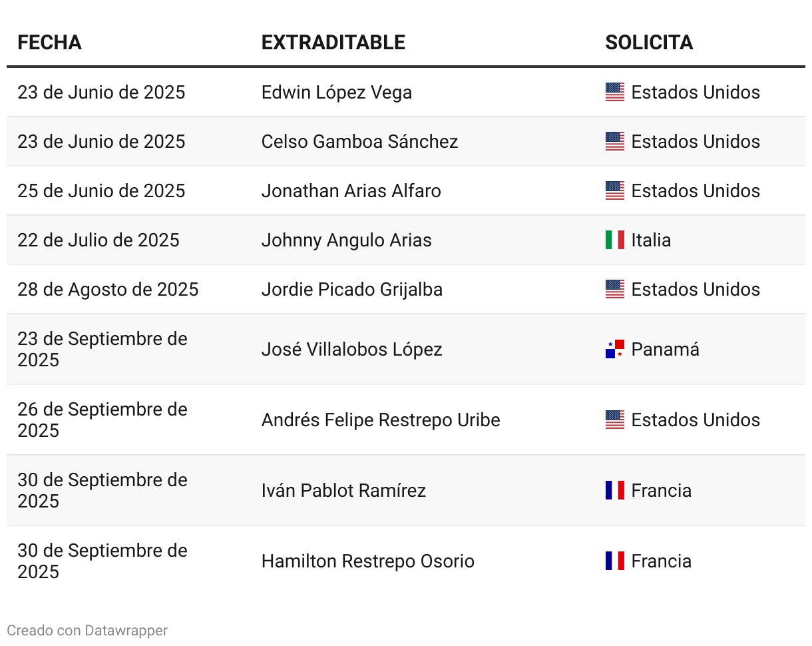Click the Italy flag icon

(614, 240)
